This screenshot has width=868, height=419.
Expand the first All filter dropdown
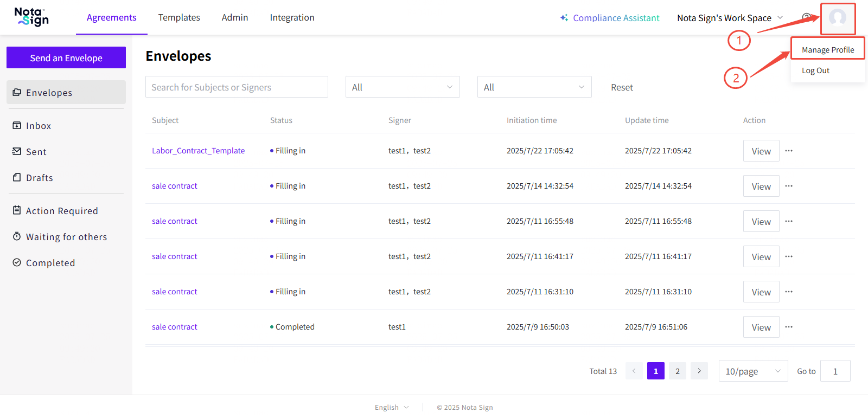402,87
